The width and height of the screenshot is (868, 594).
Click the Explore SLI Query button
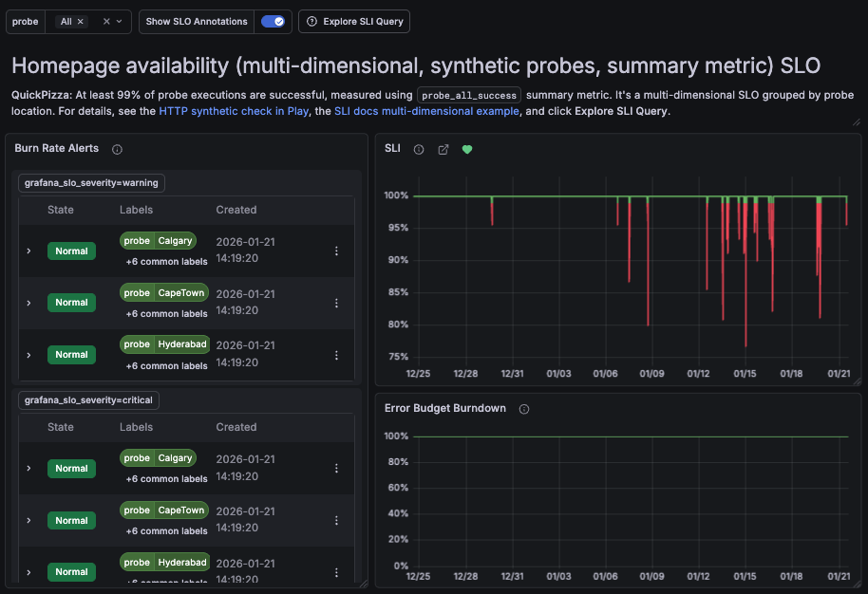pyautogui.click(x=354, y=21)
